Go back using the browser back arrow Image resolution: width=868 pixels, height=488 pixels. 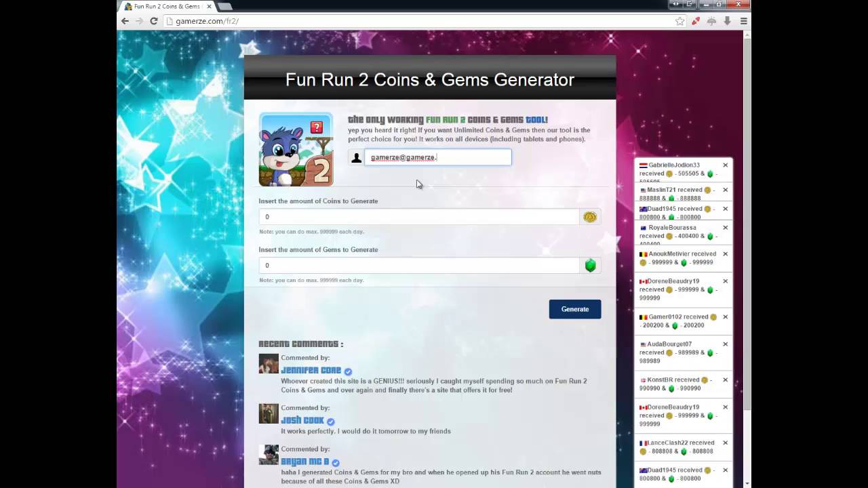coord(125,21)
